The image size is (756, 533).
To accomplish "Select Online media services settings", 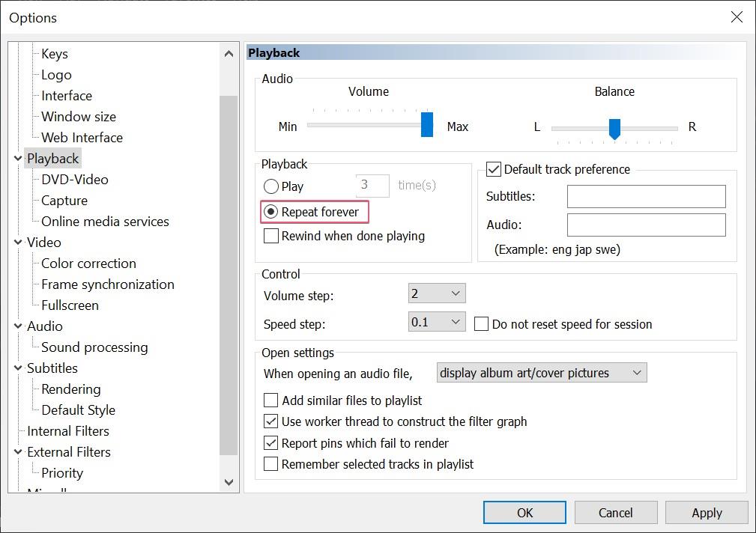I will [104, 221].
